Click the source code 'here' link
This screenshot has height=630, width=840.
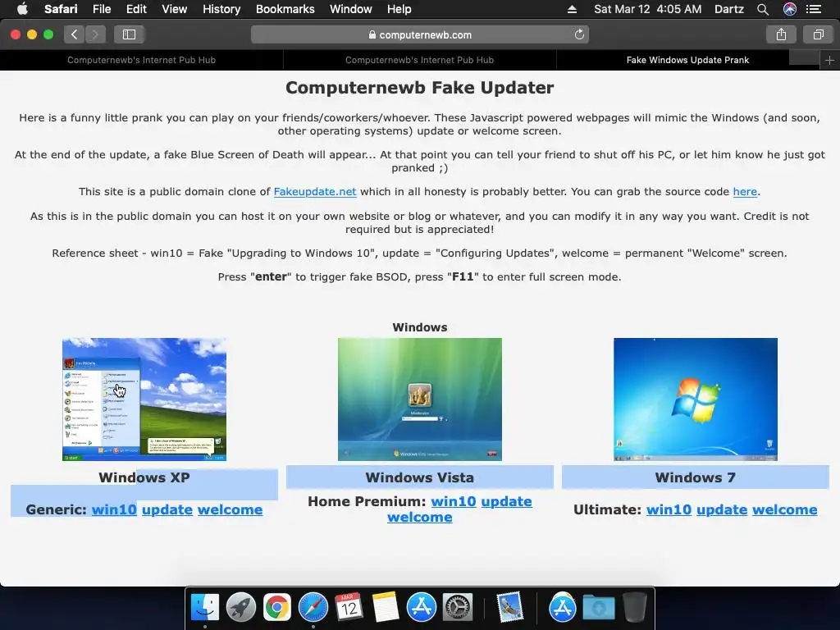coord(745,192)
